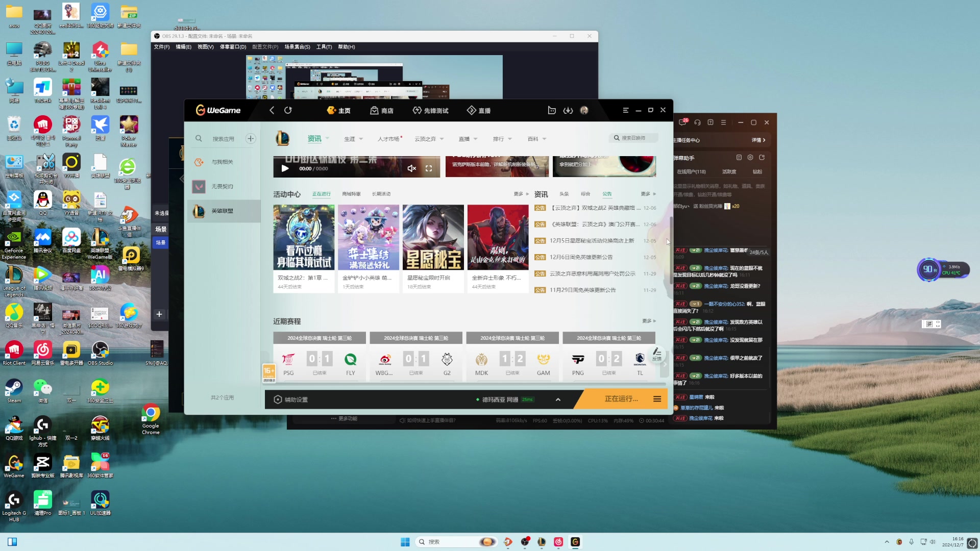This screenshot has width=980, height=551.
Task: Click 更多 link beside 近期赛程
Action: coord(648,321)
